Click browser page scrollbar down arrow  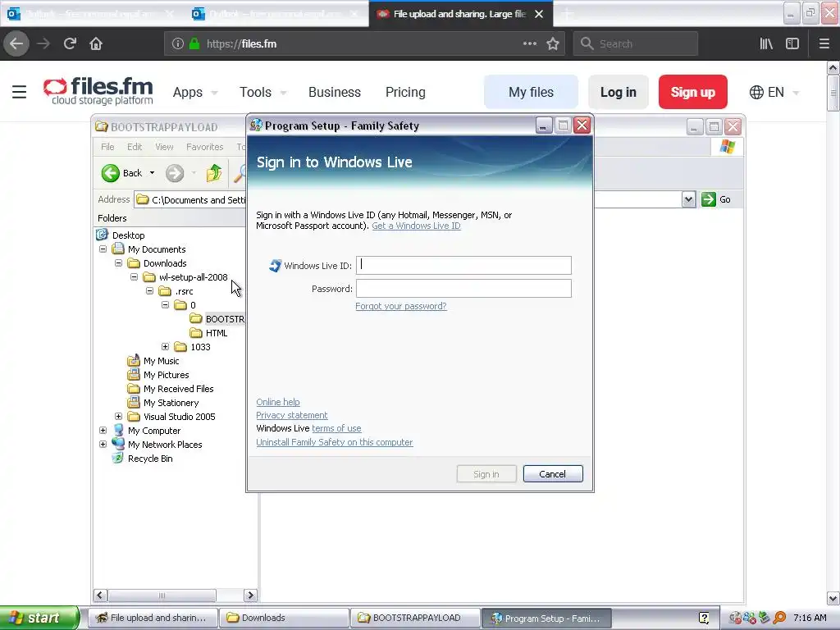click(x=833, y=598)
